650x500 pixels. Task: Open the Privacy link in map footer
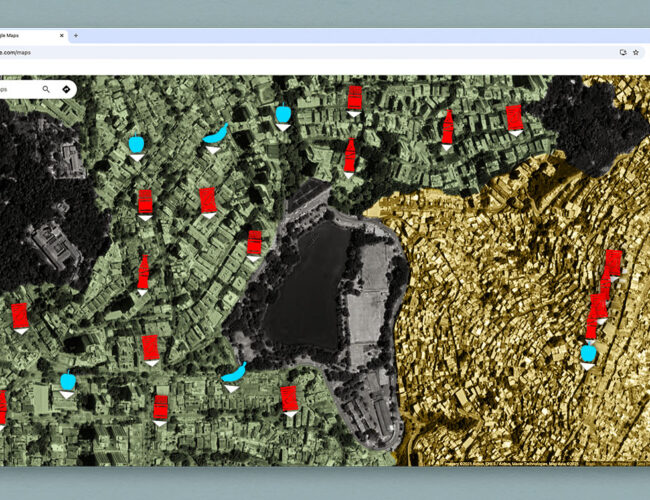point(622,463)
